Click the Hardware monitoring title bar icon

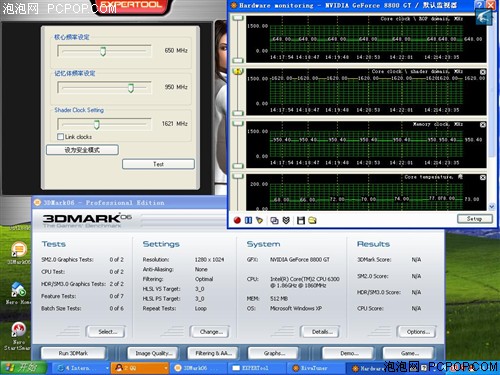pyautogui.click(x=234, y=5)
